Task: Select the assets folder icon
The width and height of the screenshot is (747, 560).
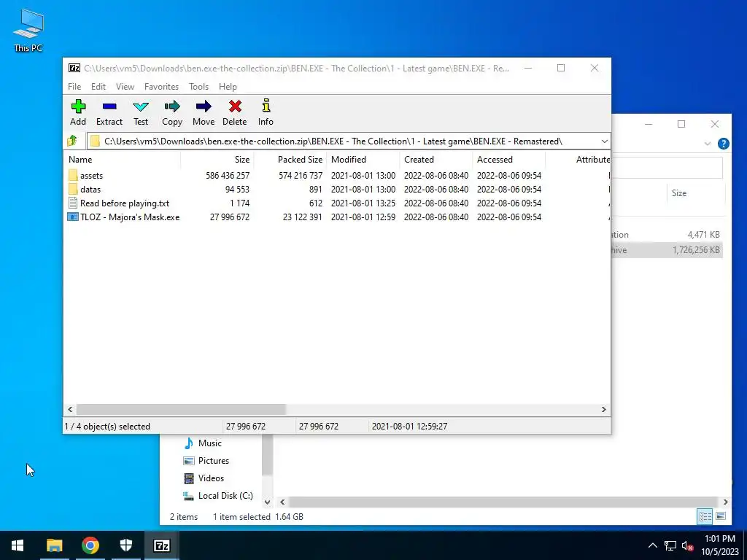Action: (73, 175)
